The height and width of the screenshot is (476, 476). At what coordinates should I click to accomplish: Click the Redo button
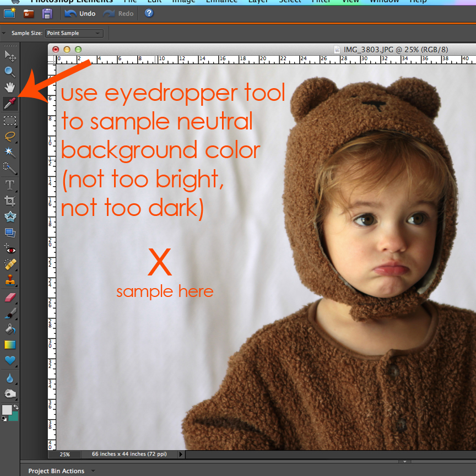pos(118,14)
